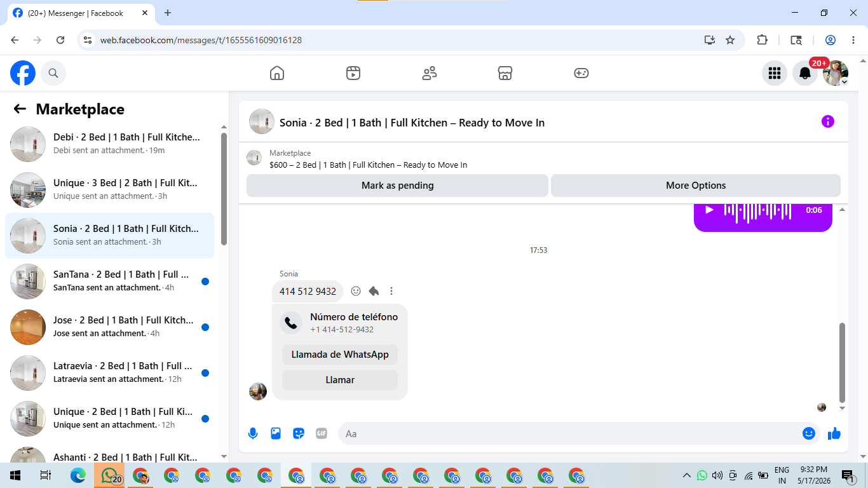Viewport: 868px width, 488px height.
Task: Open the SanTana conversation
Action: [x=109, y=281]
